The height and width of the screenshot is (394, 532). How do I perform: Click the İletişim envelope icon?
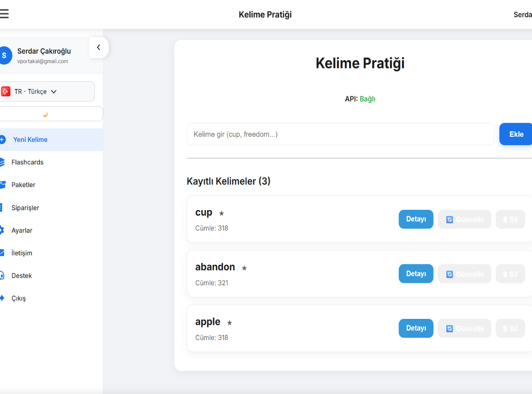2,253
